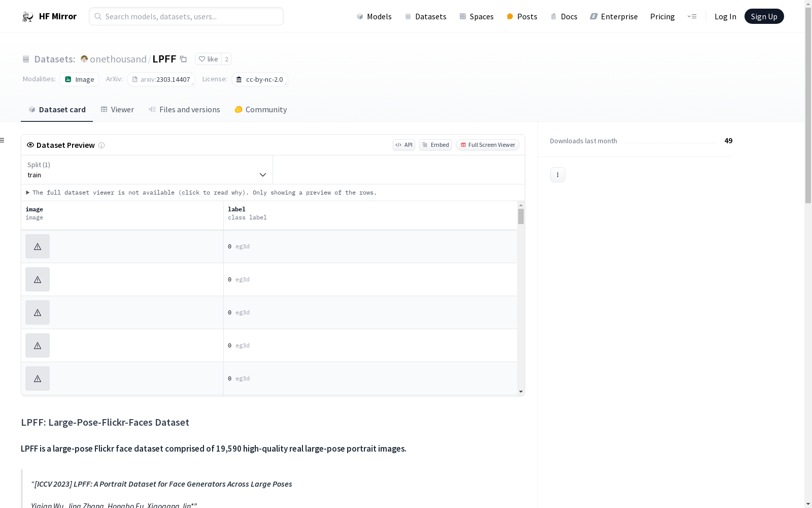The image size is (812, 508).
Task: Click the API button
Action: tap(404, 145)
